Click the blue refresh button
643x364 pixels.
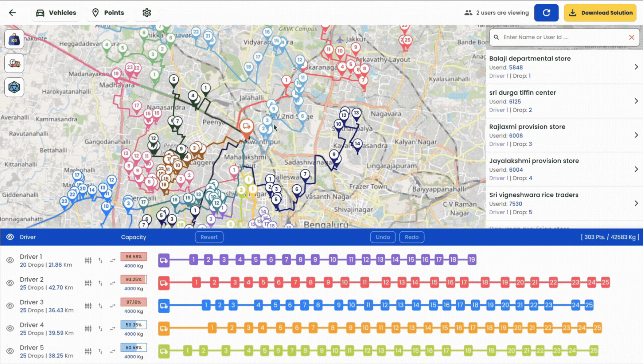click(546, 13)
